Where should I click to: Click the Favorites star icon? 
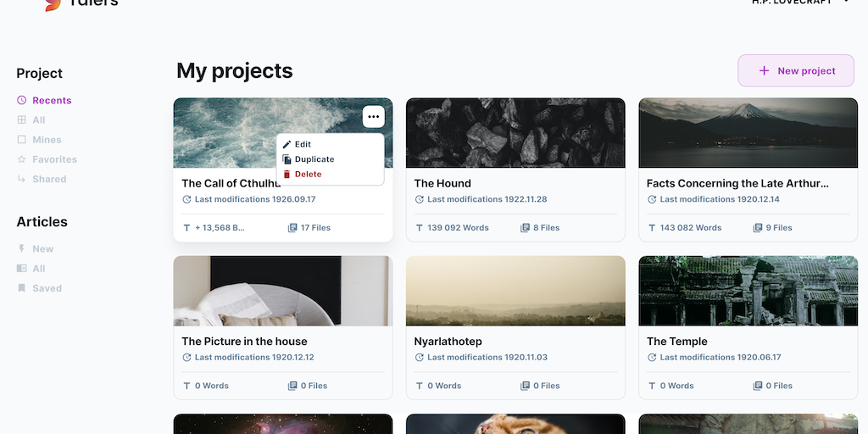tap(22, 159)
